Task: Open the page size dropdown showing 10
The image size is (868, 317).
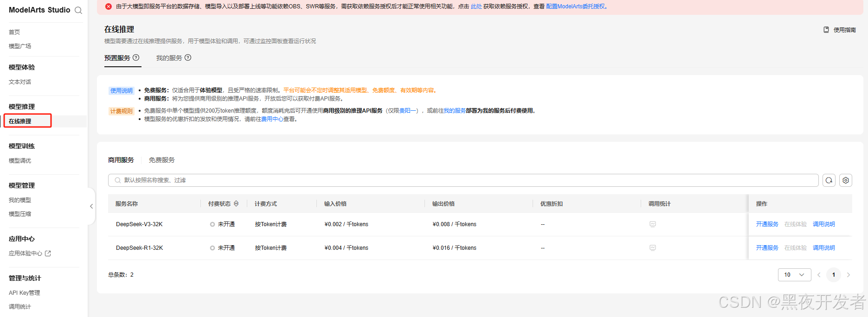Action: [x=794, y=275]
